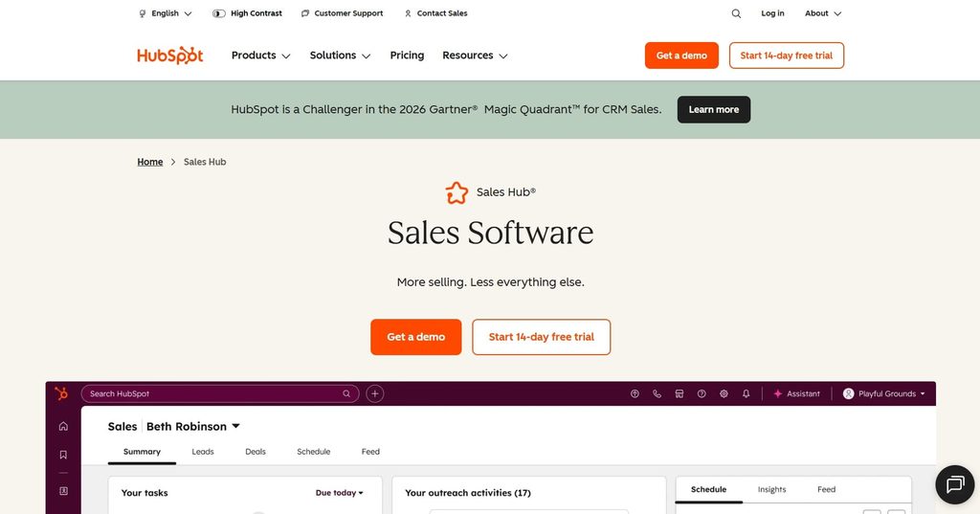Image resolution: width=980 pixels, height=514 pixels.
Task: Open the Due today filter dropdown
Action: click(x=340, y=493)
